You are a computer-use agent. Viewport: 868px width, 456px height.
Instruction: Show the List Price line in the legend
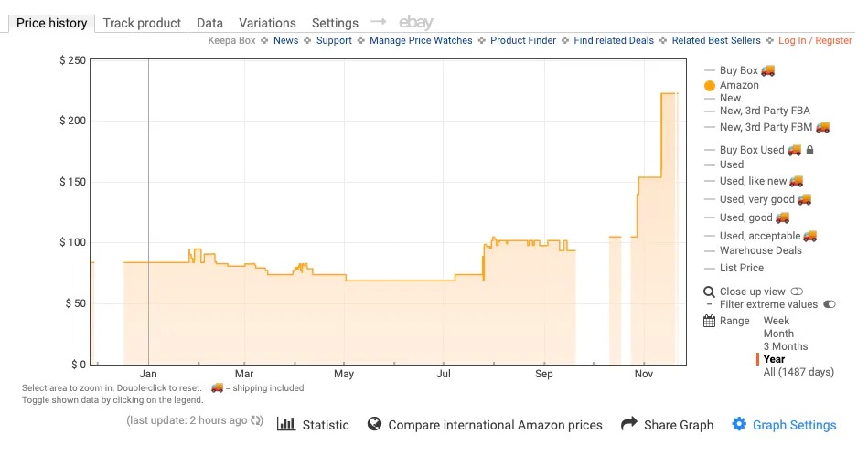(741, 268)
